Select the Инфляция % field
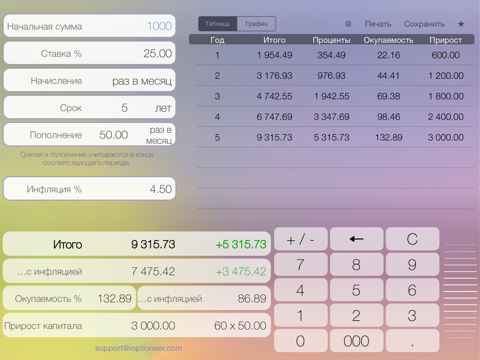This screenshot has width=480, height=360. point(89,189)
